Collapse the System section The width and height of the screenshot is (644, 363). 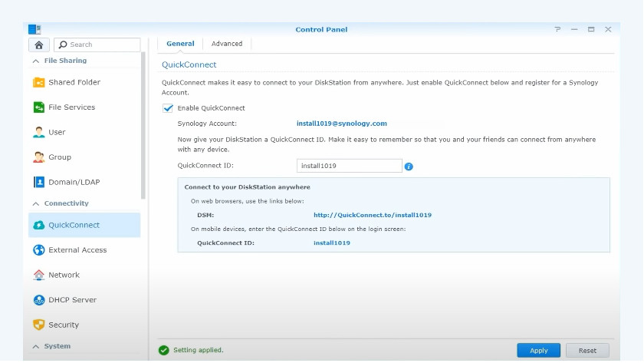35,346
